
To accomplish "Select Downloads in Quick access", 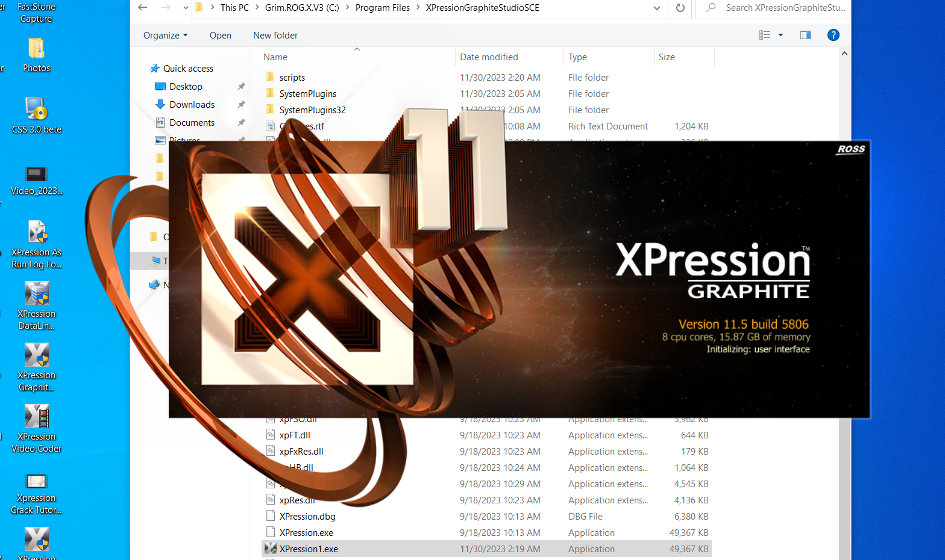I will [x=192, y=105].
